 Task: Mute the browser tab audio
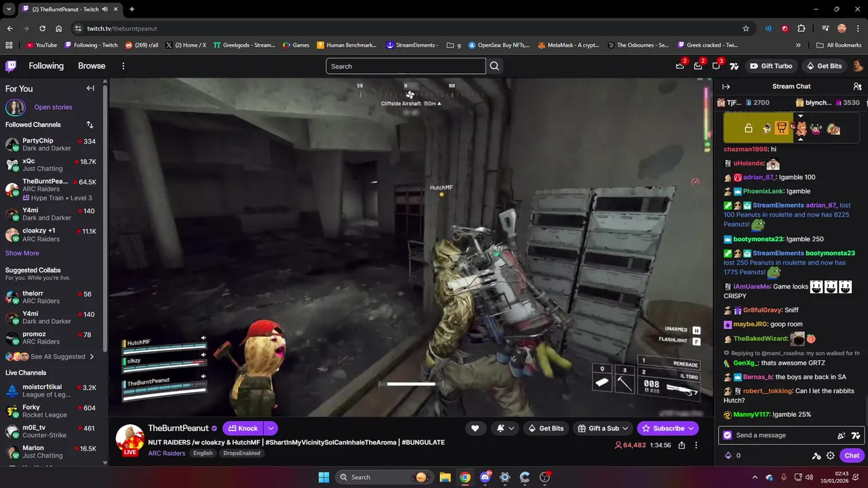tap(104, 9)
